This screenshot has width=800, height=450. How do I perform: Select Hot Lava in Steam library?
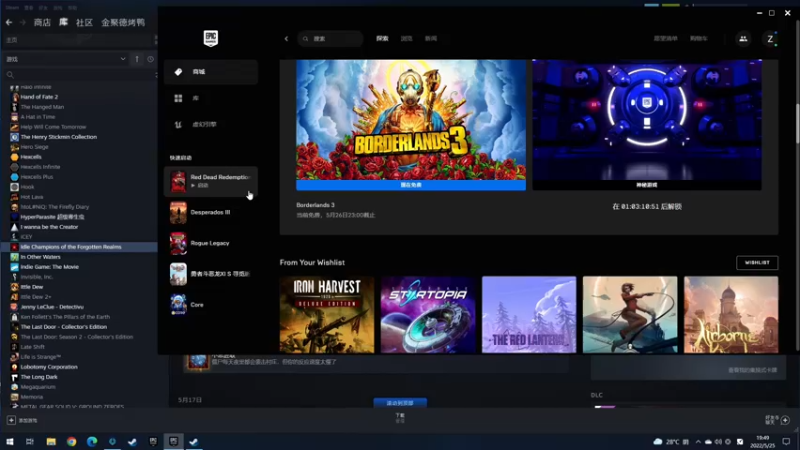tap(32, 197)
